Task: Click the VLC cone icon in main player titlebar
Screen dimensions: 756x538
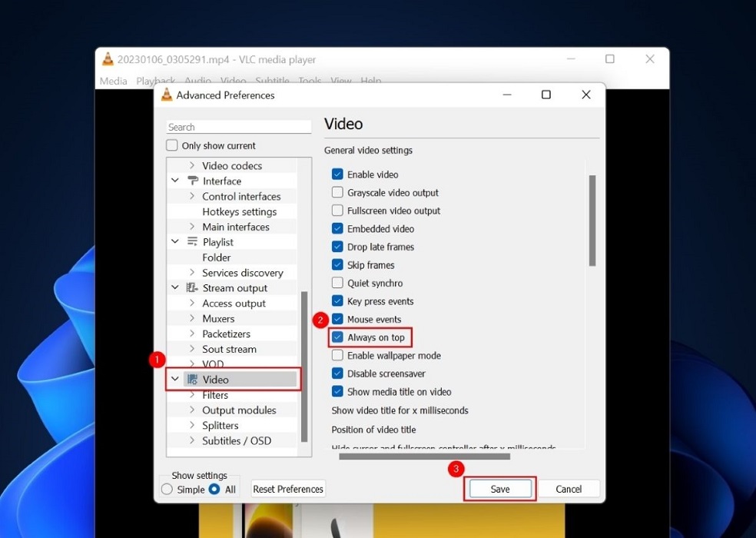Action: click(x=108, y=59)
